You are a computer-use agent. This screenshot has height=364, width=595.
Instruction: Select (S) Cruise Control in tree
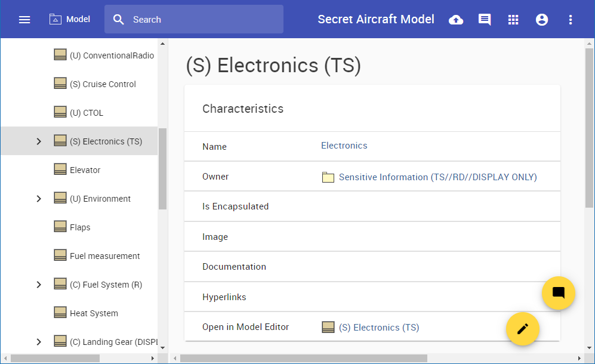pos(103,84)
